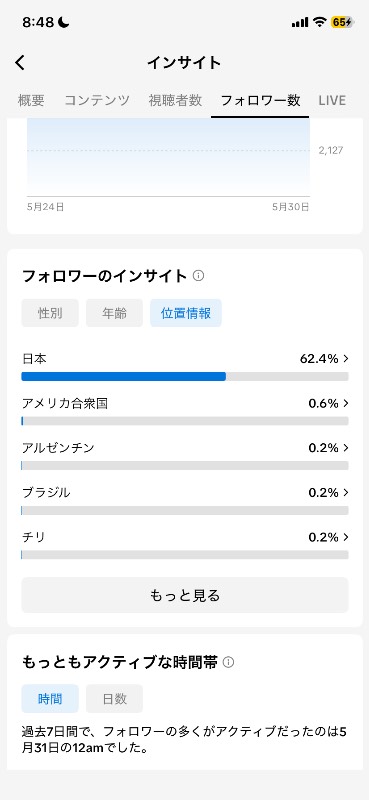The image size is (369, 800).
Task: Open info icon beside フォロワーのインサイト
Action: 199,276
